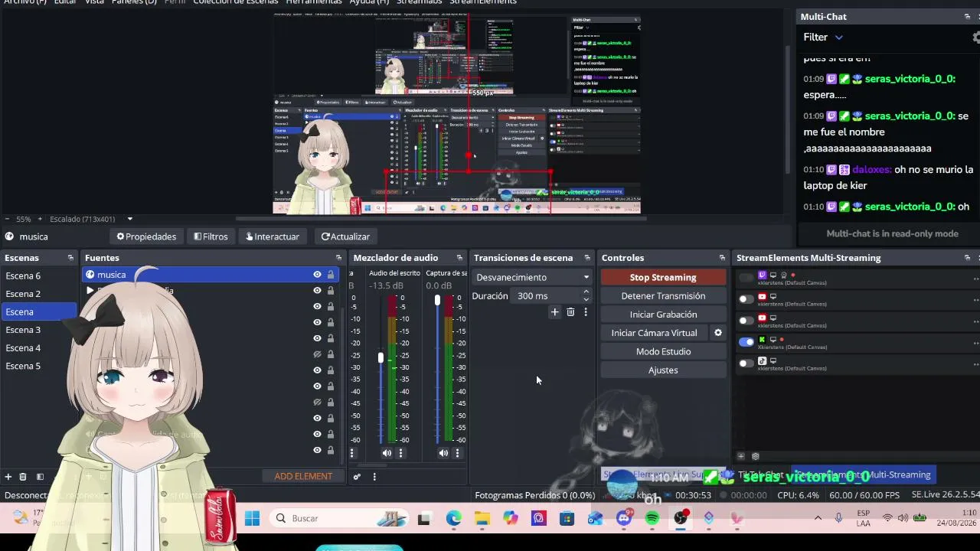
Task: Open Propiedades for the musica source
Action: click(x=146, y=236)
